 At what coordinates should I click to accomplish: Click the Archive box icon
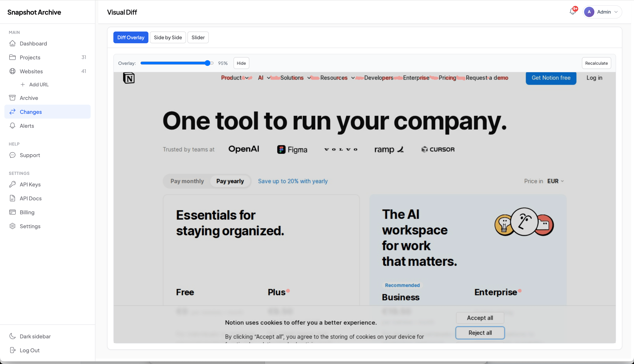point(12,98)
